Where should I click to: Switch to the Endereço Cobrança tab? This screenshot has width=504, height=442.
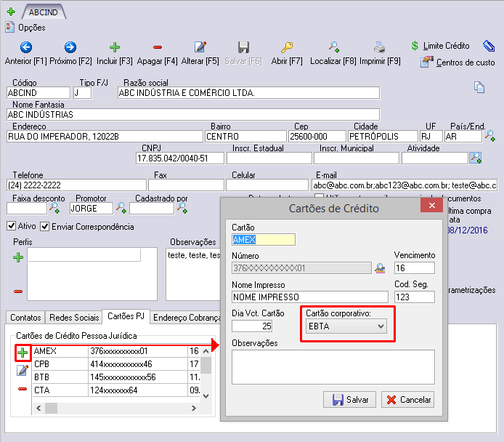click(186, 318)
